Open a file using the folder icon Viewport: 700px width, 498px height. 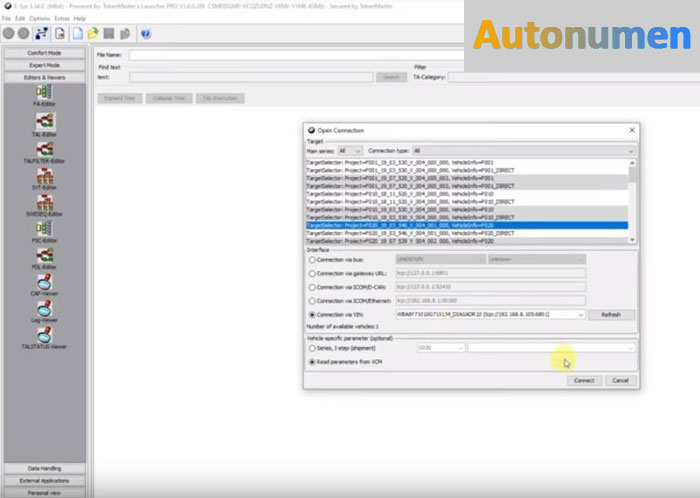tap(93, 33)
